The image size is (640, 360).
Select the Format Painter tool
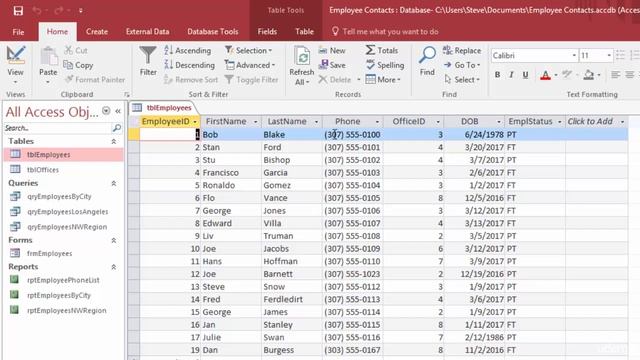[95, 80]
